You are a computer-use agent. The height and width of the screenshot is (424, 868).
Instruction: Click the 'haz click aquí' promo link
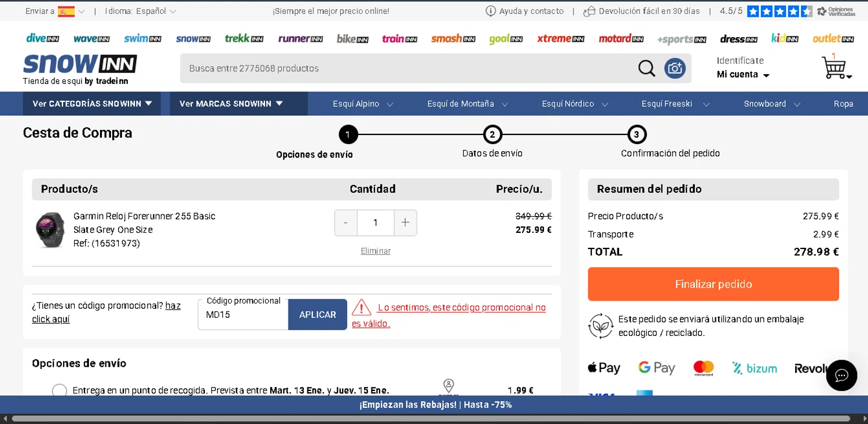click(x=106, y=312)
